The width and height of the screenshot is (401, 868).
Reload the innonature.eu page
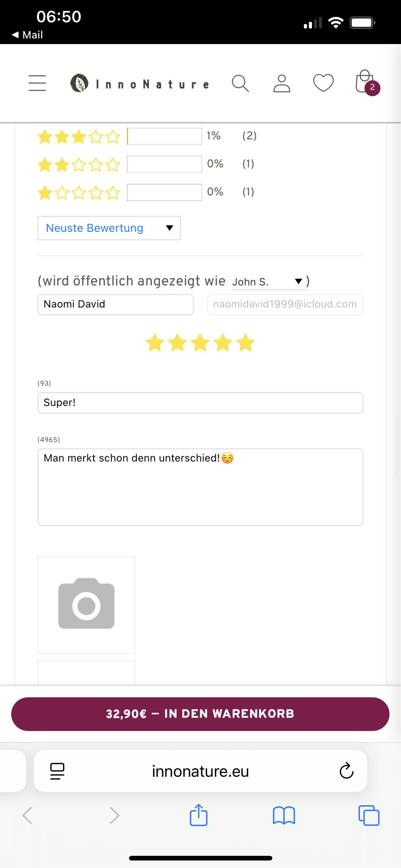(x=346, y=771)
